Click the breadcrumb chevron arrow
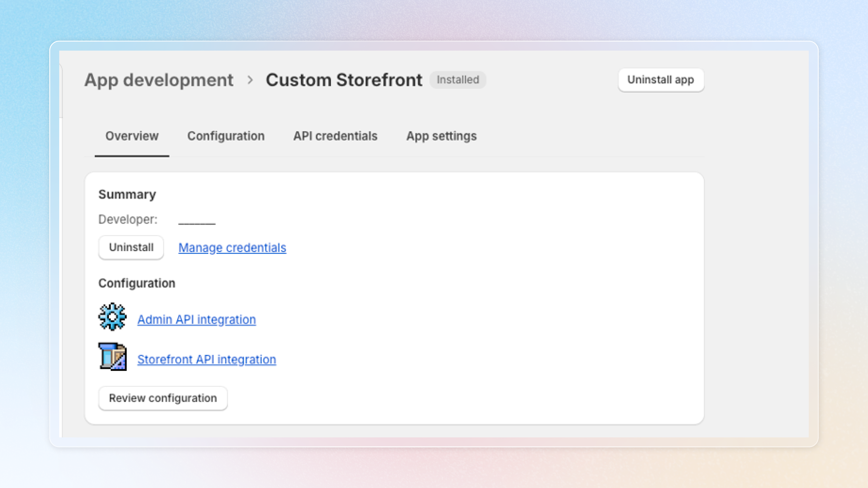868x488 pixels. click(250, 80)
